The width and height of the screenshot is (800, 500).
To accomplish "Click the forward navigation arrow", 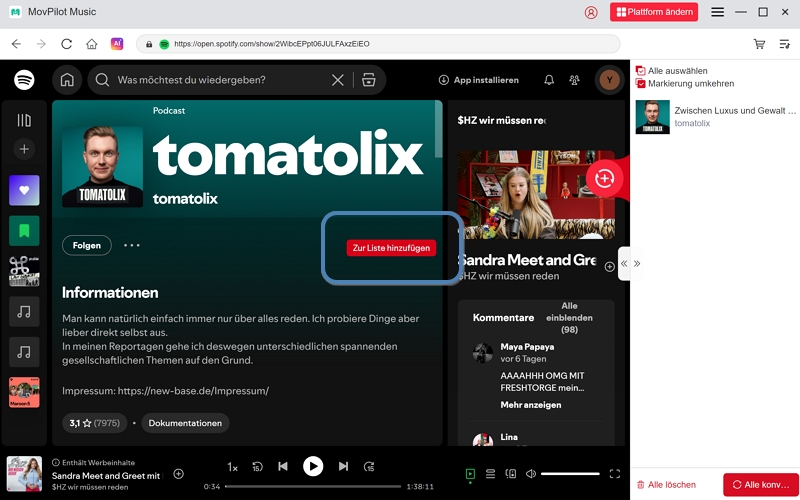I will pyautogui.click(x=41, y=44).
